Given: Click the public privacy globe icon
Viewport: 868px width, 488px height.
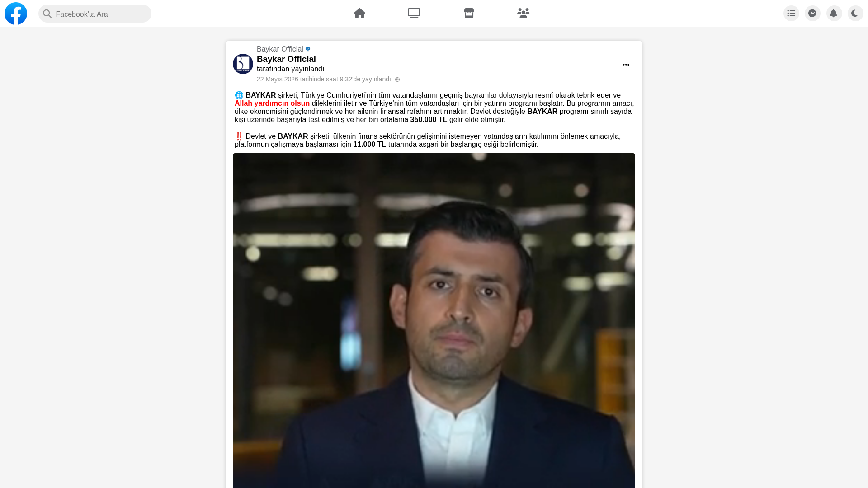Looking at the screenshot, I should (397, 80).
